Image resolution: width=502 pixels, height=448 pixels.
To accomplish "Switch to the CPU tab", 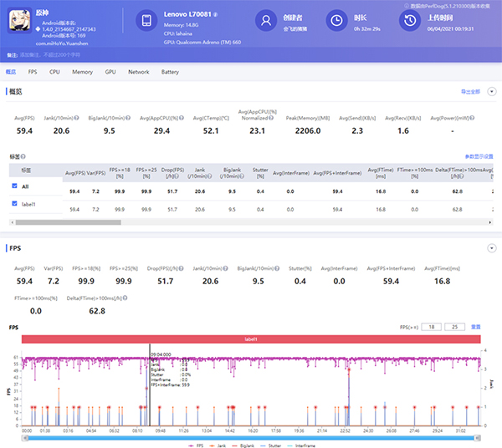I will click(54, 73).
